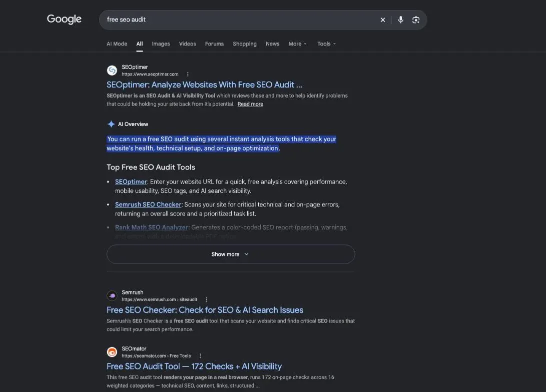Open the Semrush SEO Checker link in AI Overview

point(148,204)
